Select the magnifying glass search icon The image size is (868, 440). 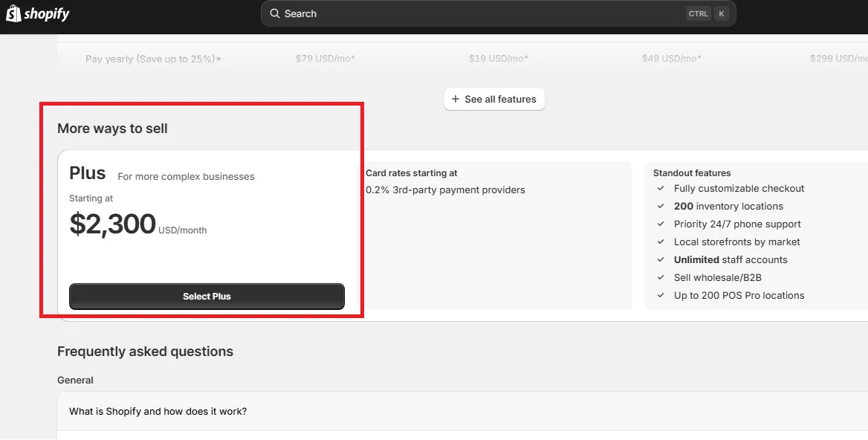click(274, 13)
